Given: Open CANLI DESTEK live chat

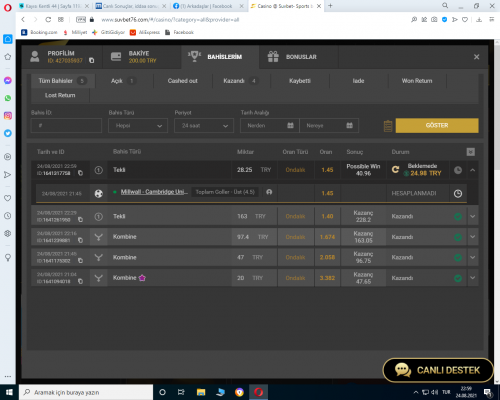Looking at the screenshot, I should 438,370.
